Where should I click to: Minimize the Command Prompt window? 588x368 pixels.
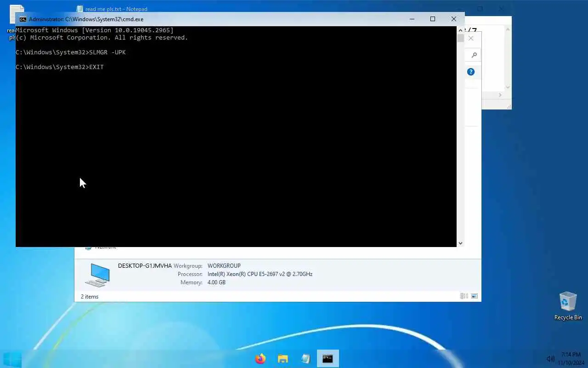coord(412,19)
